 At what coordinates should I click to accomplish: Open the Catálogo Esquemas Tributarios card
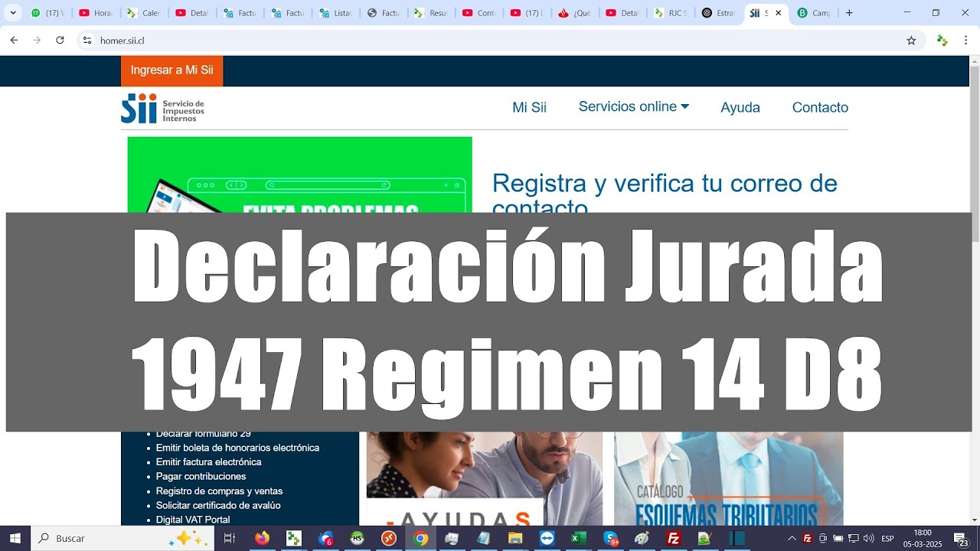click(728, 479)
